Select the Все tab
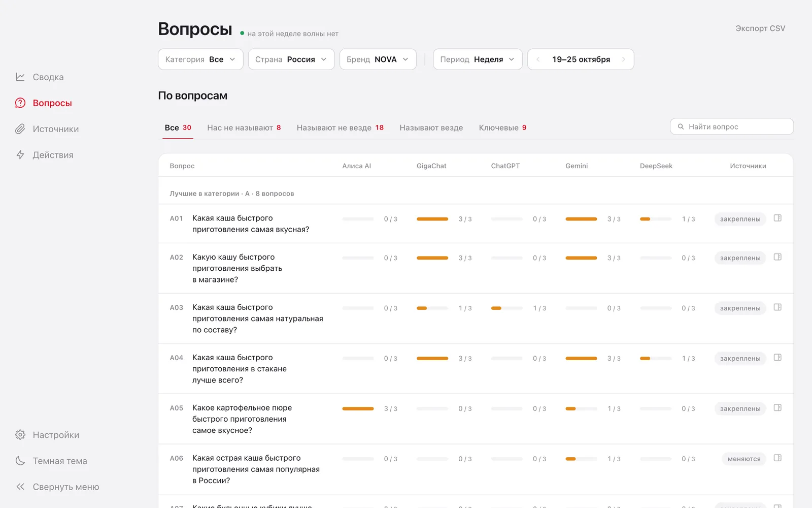This screenshot has height=508, width=812. (178, 128)
